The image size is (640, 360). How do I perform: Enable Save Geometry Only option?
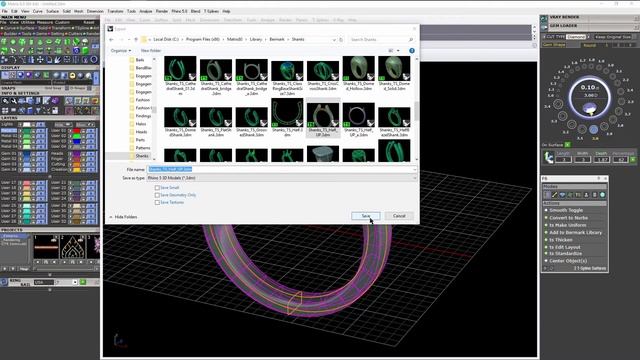[157, 195]
